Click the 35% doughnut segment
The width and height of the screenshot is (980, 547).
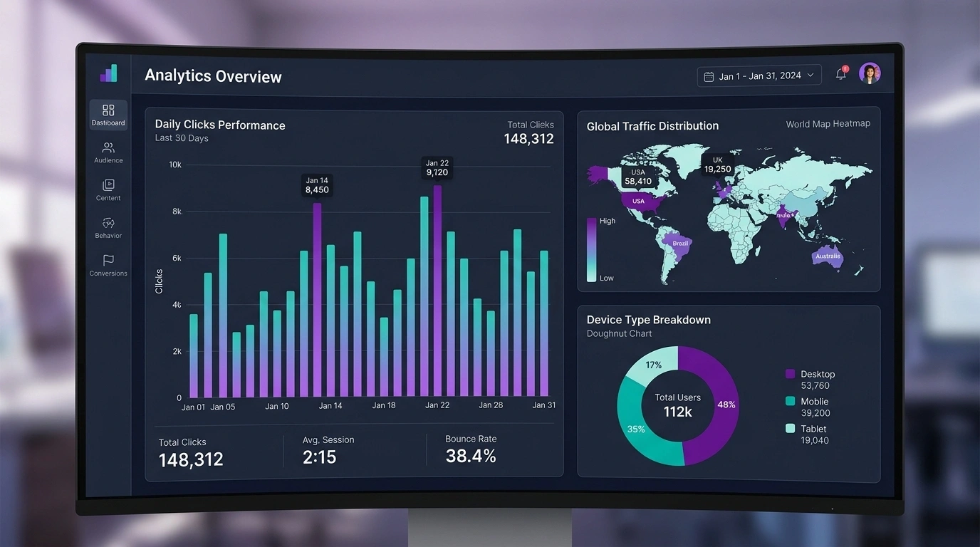636,429
